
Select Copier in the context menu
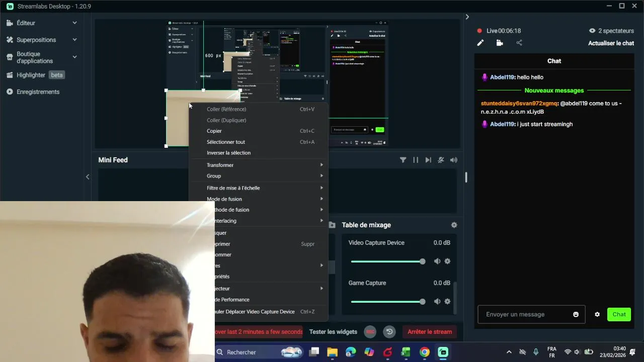click(x=258, y=131)
